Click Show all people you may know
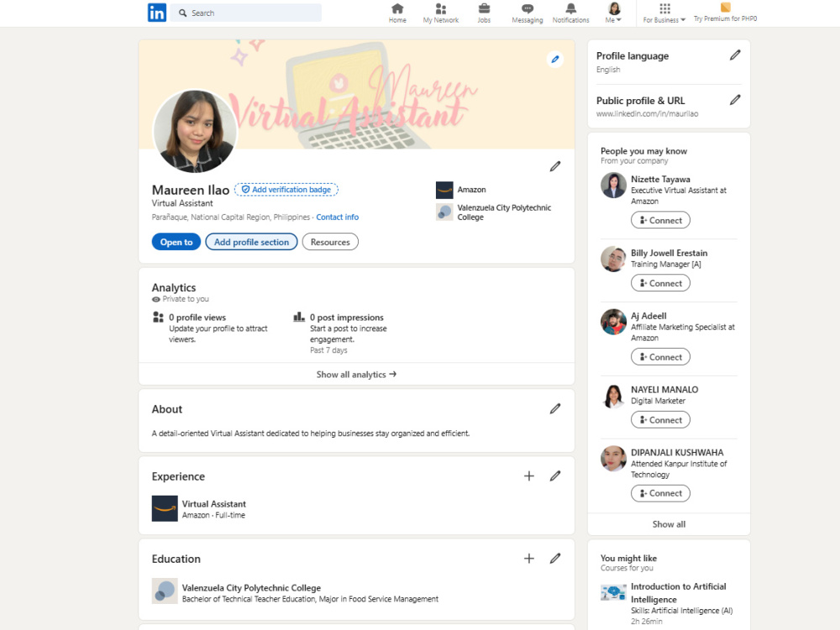Screen dimensions: 840x630 (669, 524)
